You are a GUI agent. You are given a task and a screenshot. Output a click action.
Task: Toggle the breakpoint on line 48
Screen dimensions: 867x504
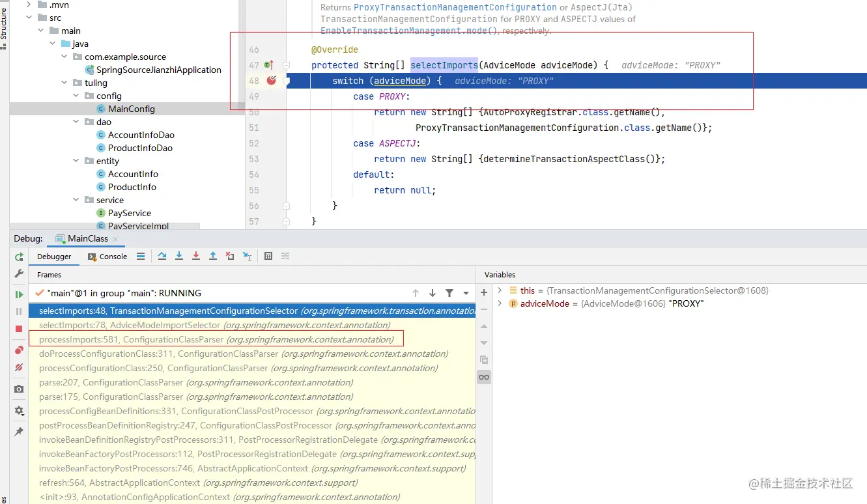[x=272, y=81]
